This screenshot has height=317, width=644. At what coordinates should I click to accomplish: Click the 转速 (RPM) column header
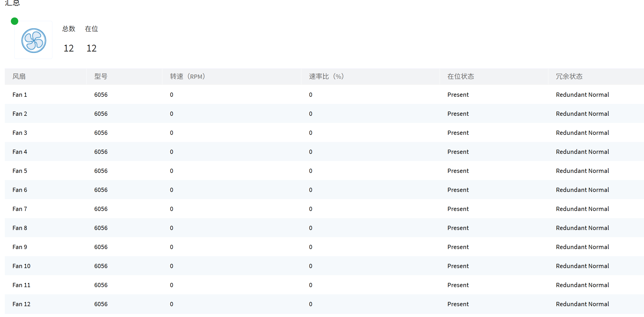187,77
